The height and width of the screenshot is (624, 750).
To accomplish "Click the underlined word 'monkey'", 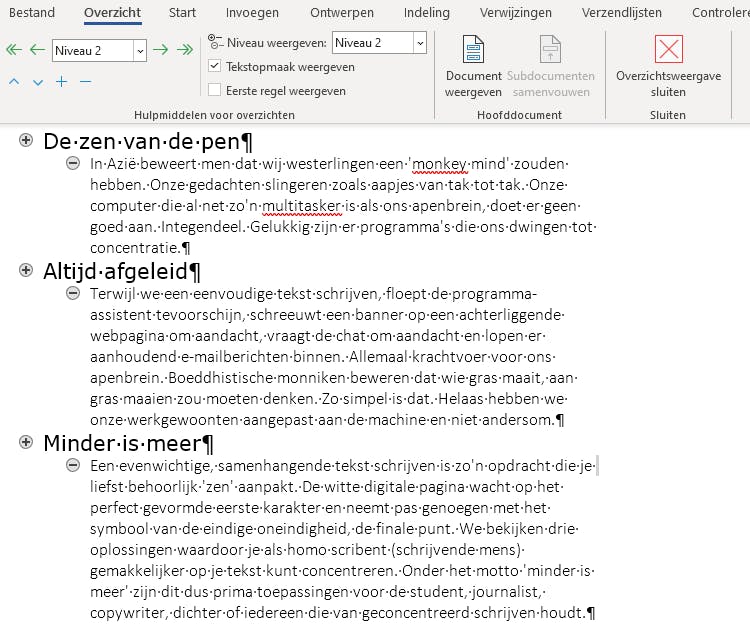I will (x=440, y=164).
